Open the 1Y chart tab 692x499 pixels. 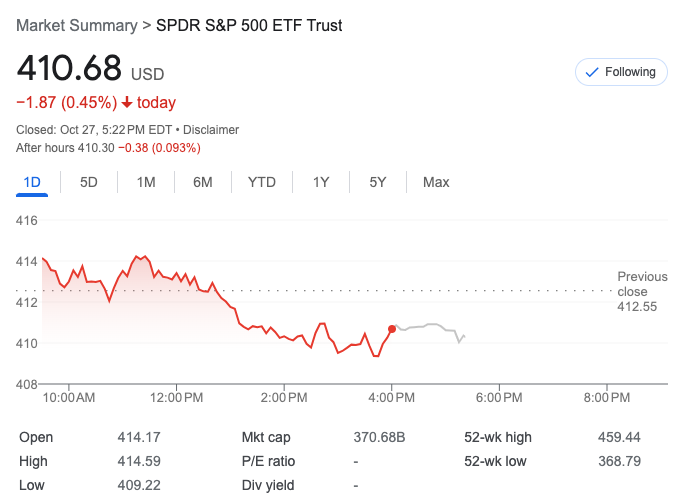coord(321,182)
